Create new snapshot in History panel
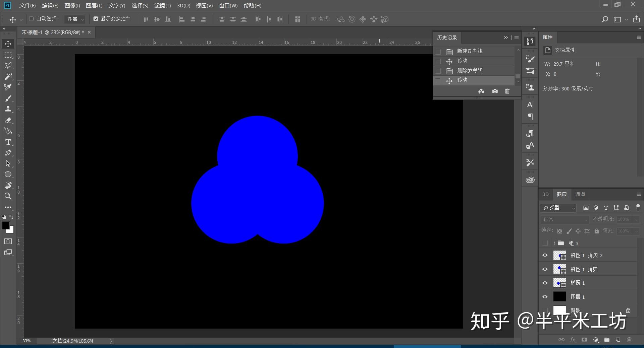Image resolution: width=644 pixels, height=348 pixels. [495, 91]
